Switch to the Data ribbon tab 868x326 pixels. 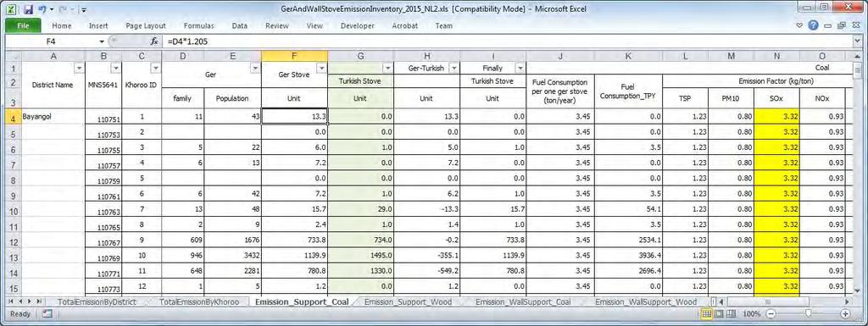click(240, 26)
